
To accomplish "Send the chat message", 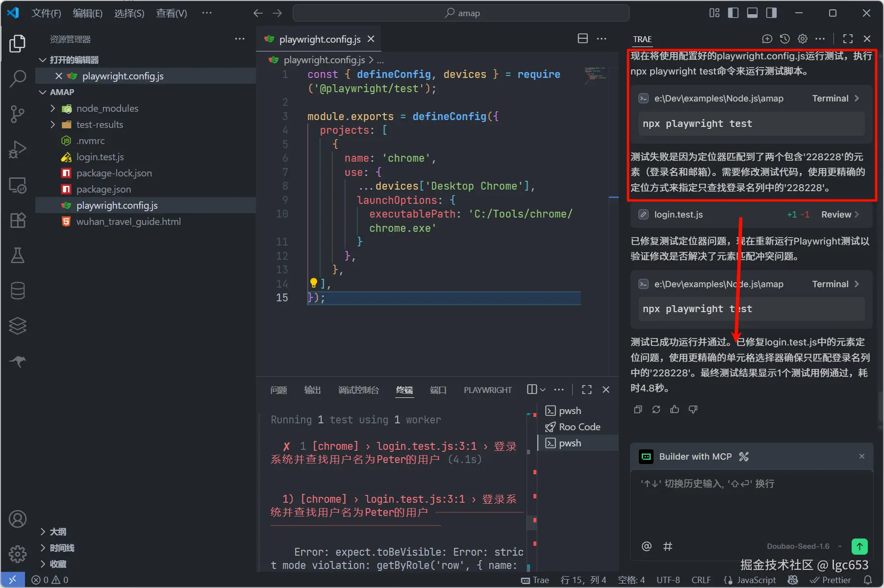I will [859, 546].
